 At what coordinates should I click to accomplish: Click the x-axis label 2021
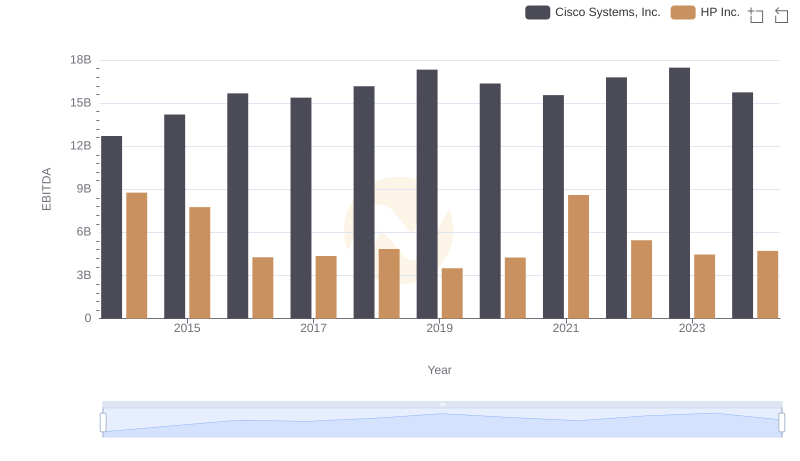point(566,328)
